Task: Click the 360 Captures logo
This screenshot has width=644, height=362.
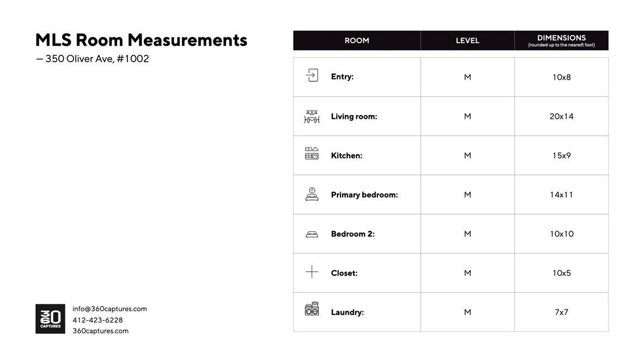Action: tap(50, 318)
